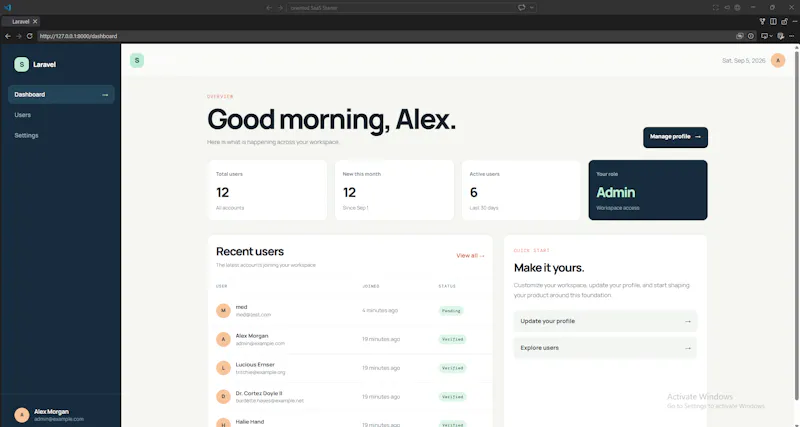The image size is (800, 427).
Task: Click the Laravel S logo in sidebar
Action: 21,64
